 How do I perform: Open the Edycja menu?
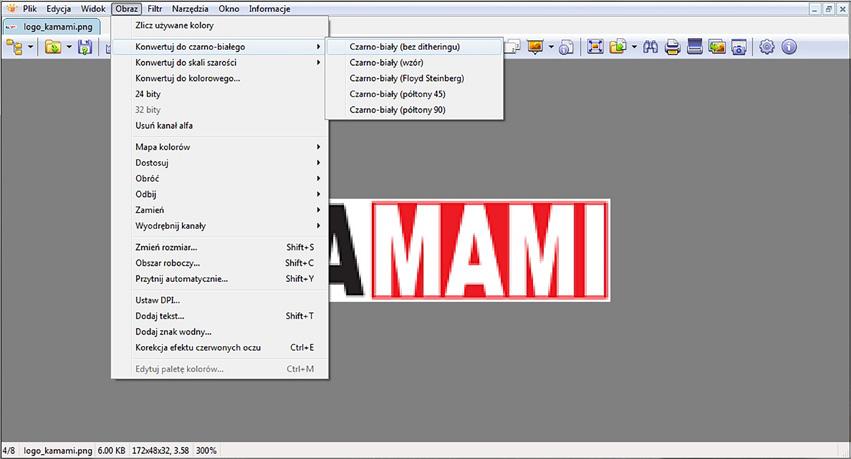[x=59, y=9]
